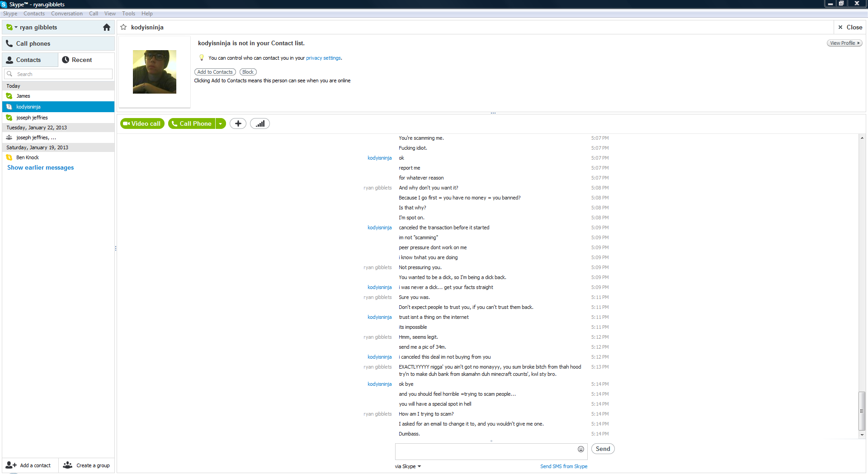Check call quality signal bars icon
868x474 pixels.
coord(260,123)
